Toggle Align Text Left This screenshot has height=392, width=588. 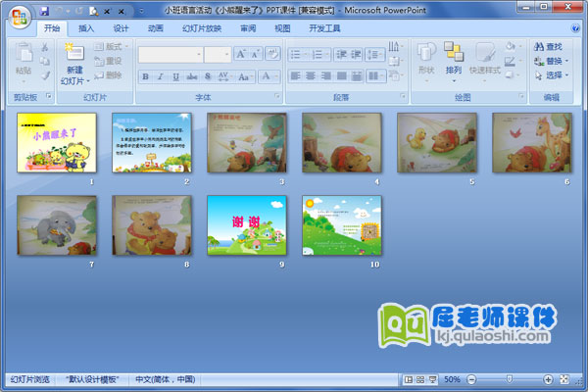pos(296,76)
